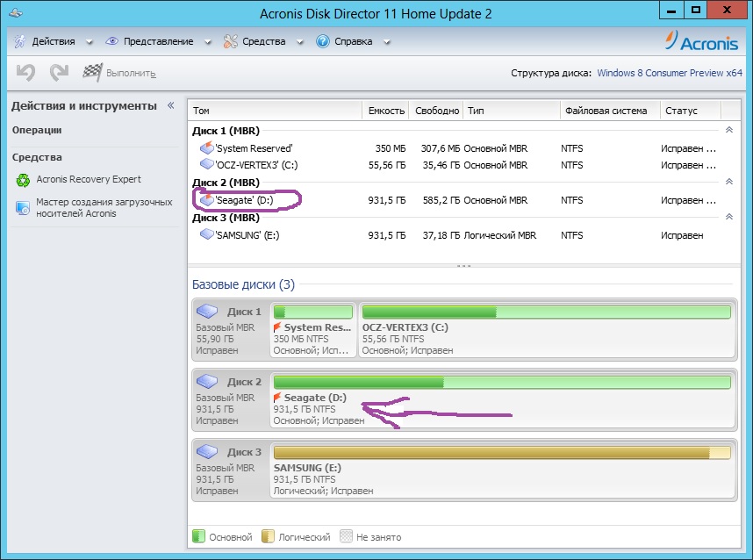Click the Redo arrow icon
The image size is (753, 560).
click(59, 73)
